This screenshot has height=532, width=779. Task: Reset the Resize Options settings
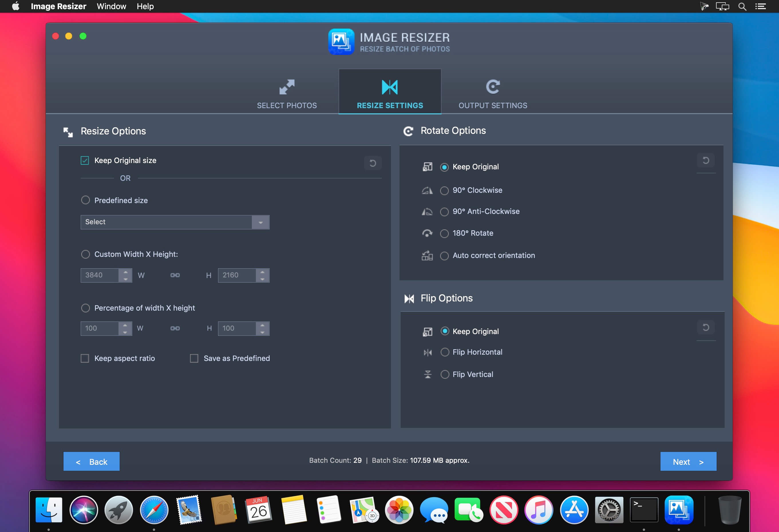pos(373,163)
